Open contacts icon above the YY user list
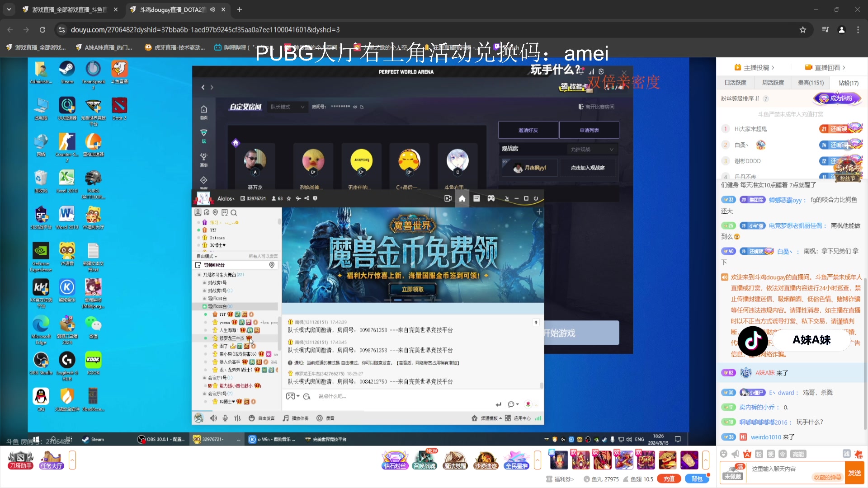This screenshot has height=488, width=868. [x=198, y=212]
